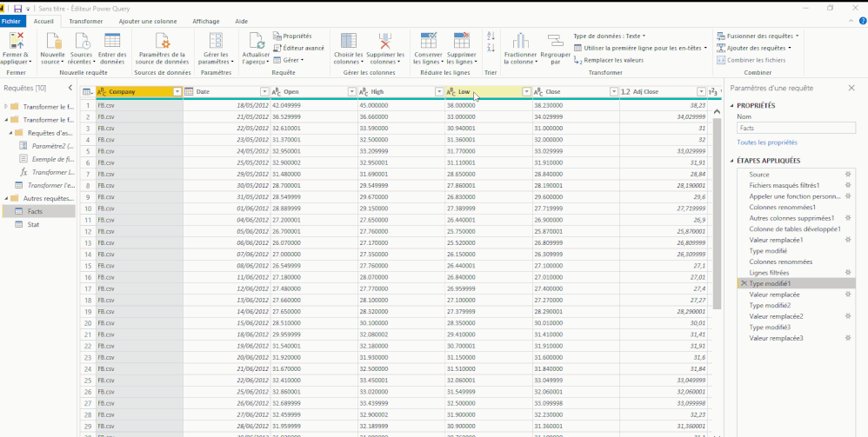868x437 pixels.
Task: Open Open column filter dropdown
Action: click(351, 92)
